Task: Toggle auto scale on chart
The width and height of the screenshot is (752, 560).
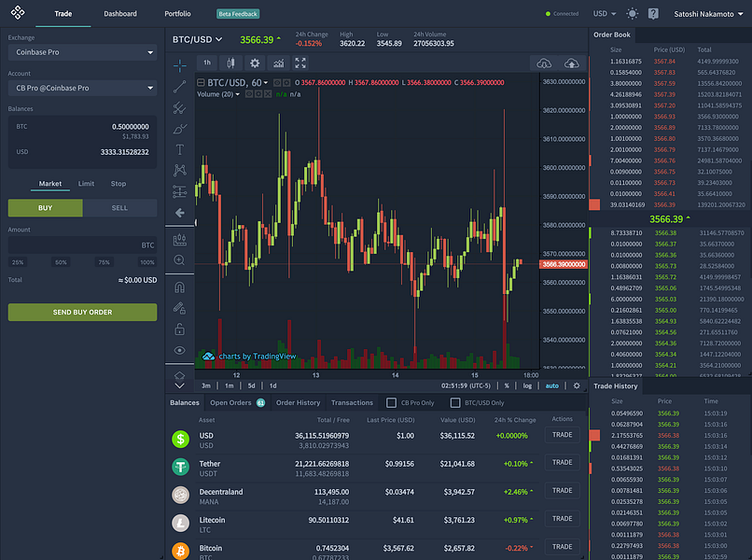Action: (552, 385)
